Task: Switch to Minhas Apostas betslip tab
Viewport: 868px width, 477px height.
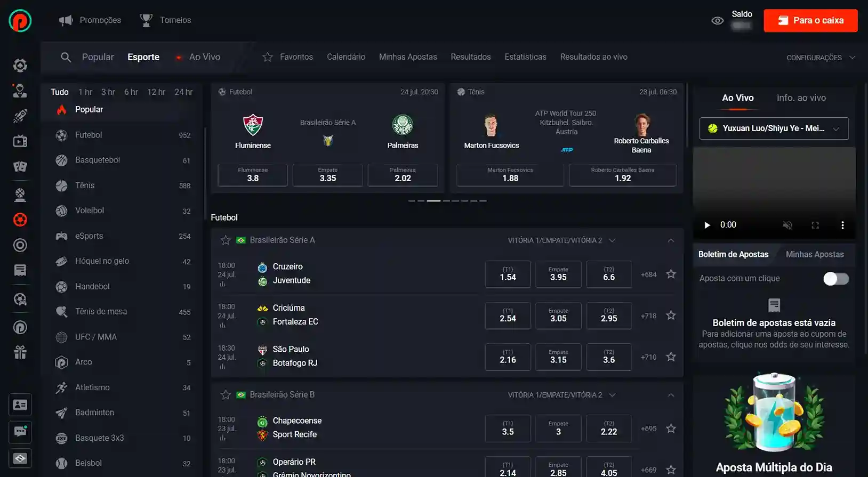Action: click(815, 254)
